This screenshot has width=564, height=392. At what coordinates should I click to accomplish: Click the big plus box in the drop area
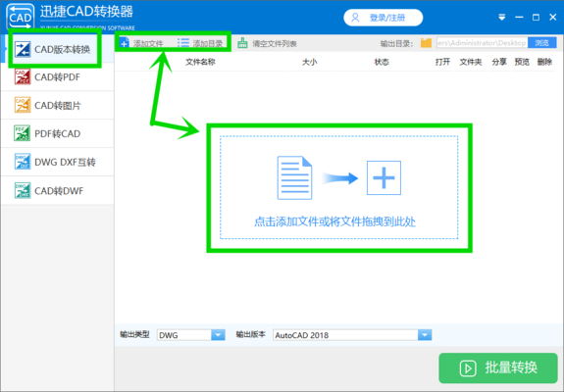(x=384, y=177)
